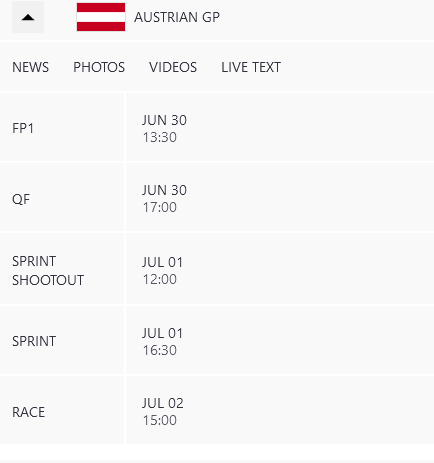
Task: Click the JUN 30 date in FP1 row
Action: [164, 120]
